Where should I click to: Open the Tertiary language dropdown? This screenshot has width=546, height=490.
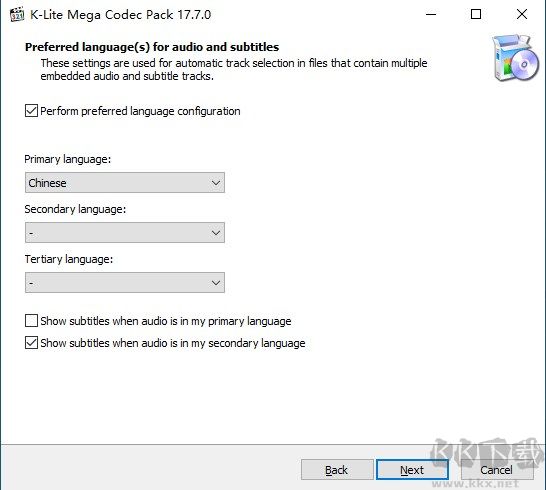pyautogui.click(x=125, y=282)
